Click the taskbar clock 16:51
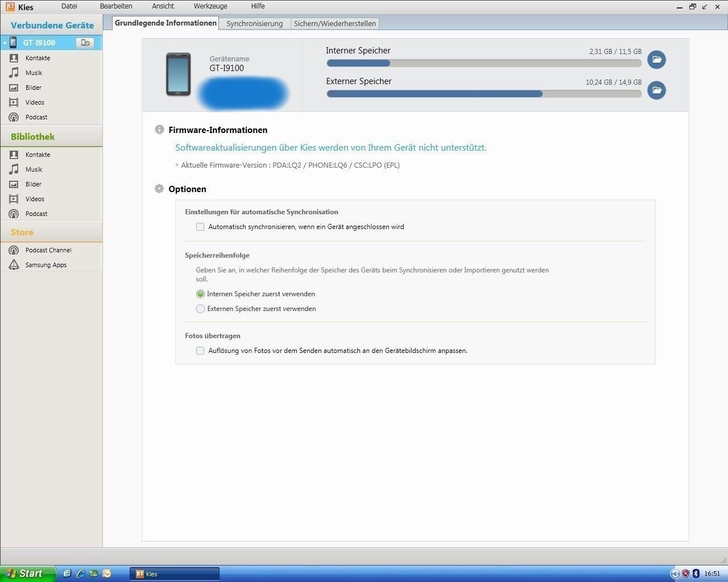This screenshot has width=728, height=582. [x=712, y=573]
